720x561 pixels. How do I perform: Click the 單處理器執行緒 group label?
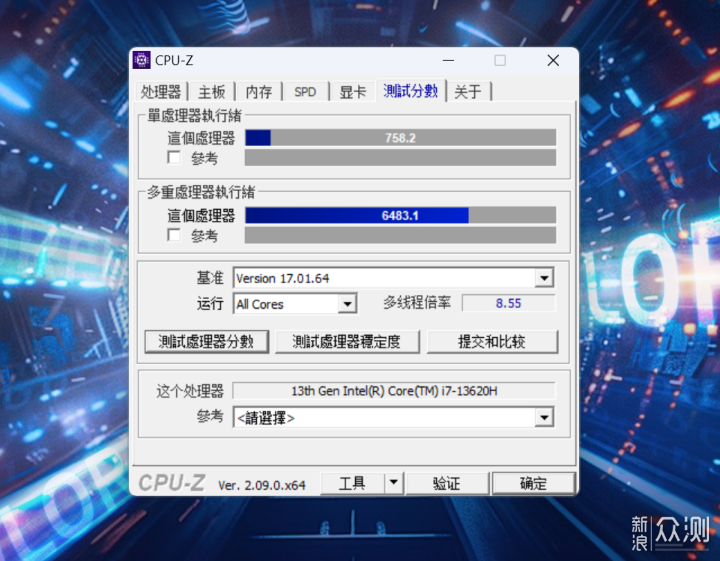coord(194,116)
